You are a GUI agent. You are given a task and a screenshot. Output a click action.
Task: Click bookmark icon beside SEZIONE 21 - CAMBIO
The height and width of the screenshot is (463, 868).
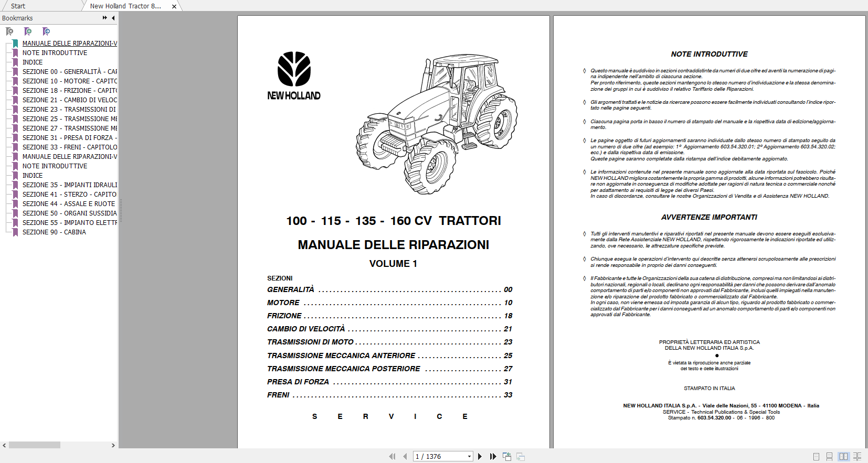pos(15,100)
